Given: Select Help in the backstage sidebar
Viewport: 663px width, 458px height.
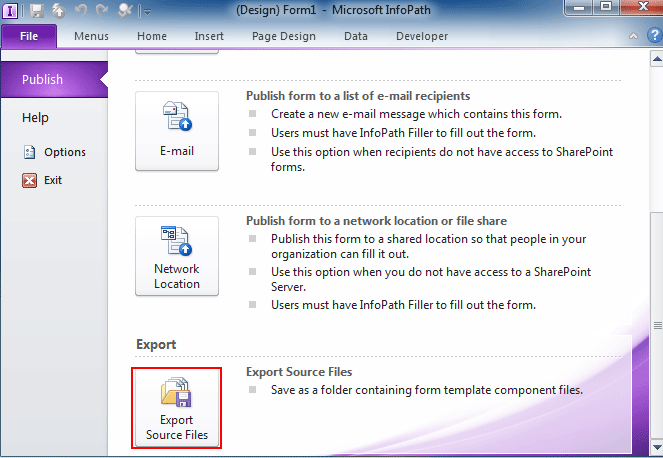Looking at the screenshot, I should click(36, 118).
